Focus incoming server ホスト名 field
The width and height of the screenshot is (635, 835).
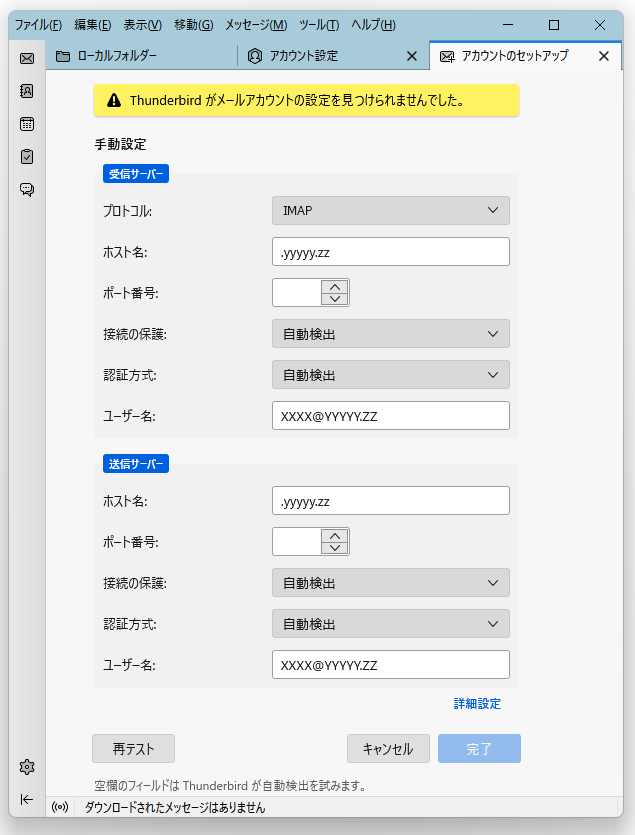coord(390,251)
